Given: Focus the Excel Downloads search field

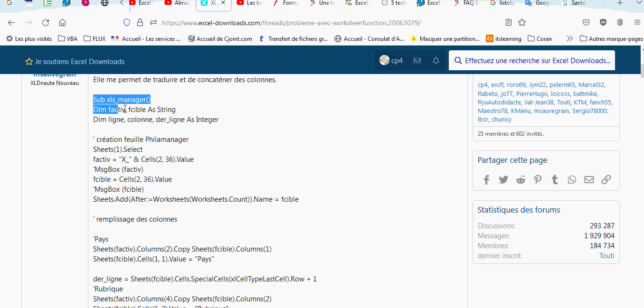Looking at the screenshot, I should click(x=532, y=61).
